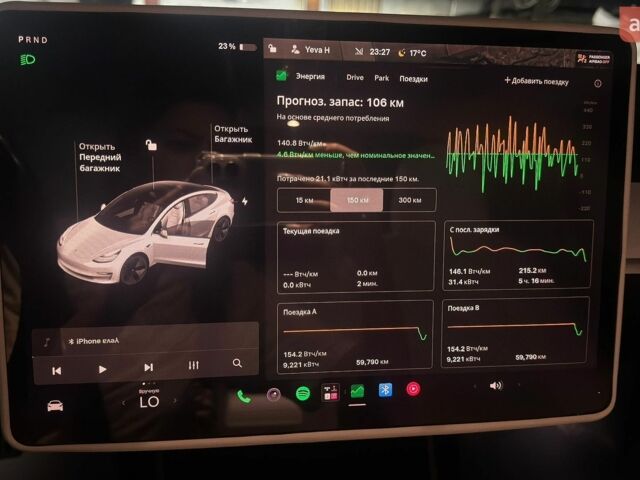This screenshot has height=480, width=640.
Task: Tap the Прогноз. запас: 106 км heading
Action: coord(340,102)
